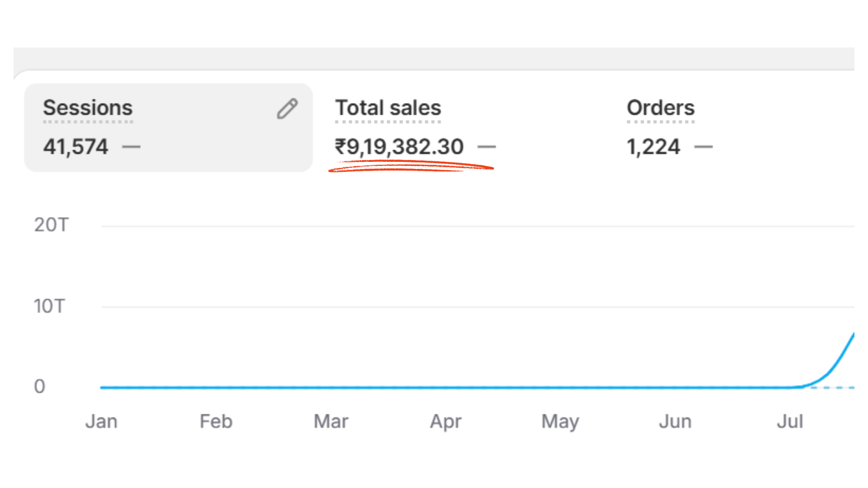This screenshot has width=868, height=488.
Task: Click the Jun label on chart axis
Action: tap(675, 421)
